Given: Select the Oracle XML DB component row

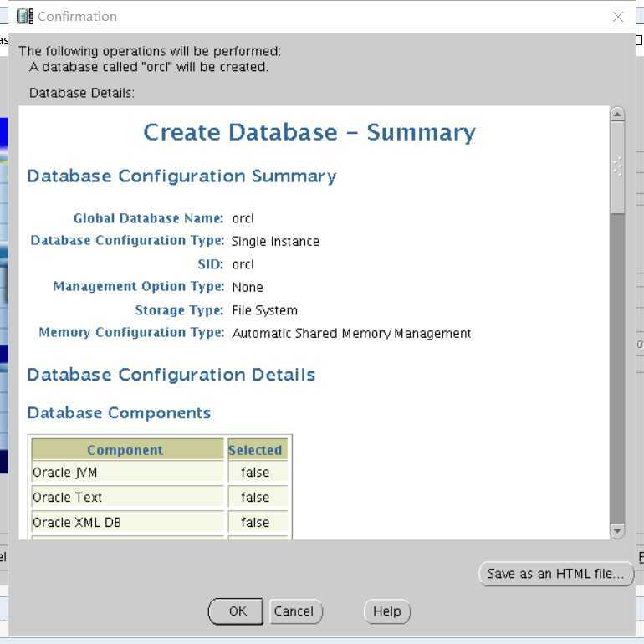Looking at the screenshot, I should coord(160,523).
